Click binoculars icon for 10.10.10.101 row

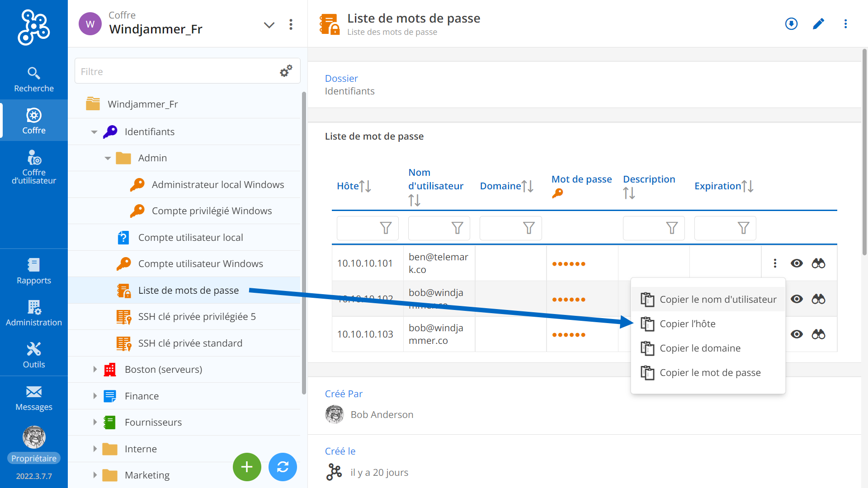point(818,263)
